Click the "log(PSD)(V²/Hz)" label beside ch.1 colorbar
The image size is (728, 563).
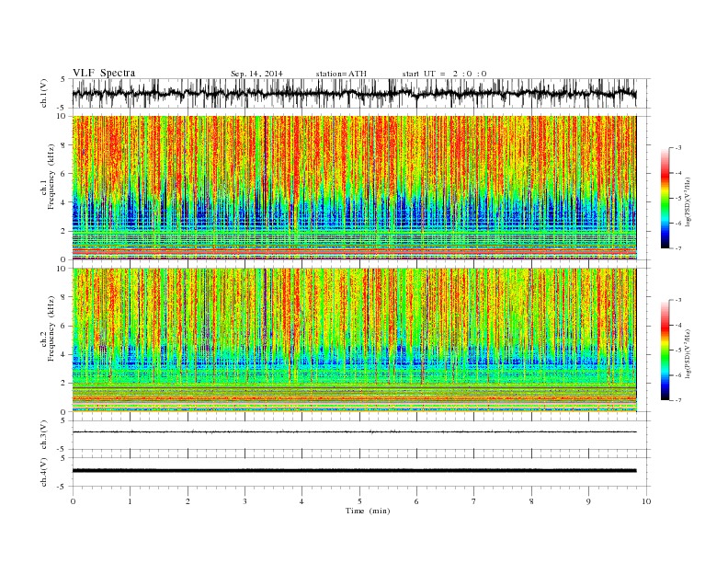pos(688,201)
